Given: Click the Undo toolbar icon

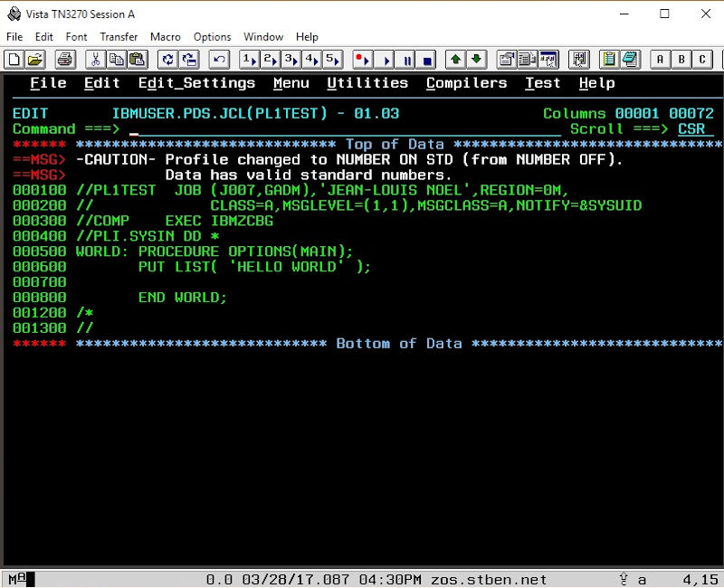Looking at the screenshot, I should point(219,60).
